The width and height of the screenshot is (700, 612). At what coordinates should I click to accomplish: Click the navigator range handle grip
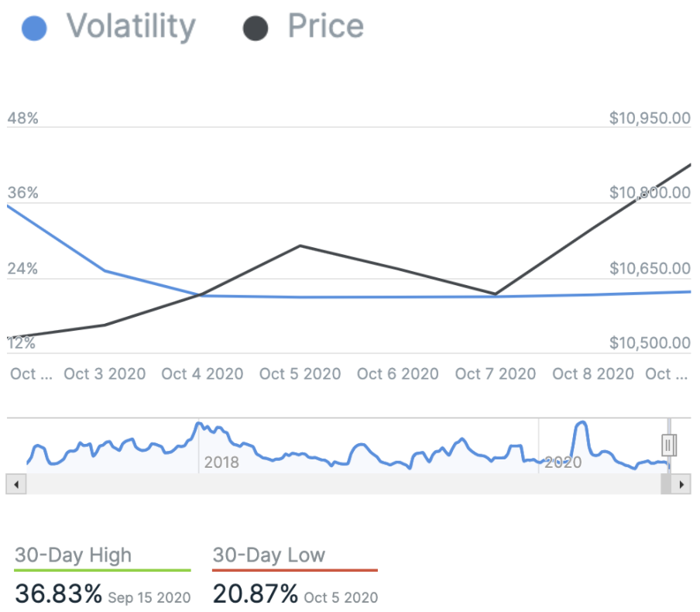[669, 445]
